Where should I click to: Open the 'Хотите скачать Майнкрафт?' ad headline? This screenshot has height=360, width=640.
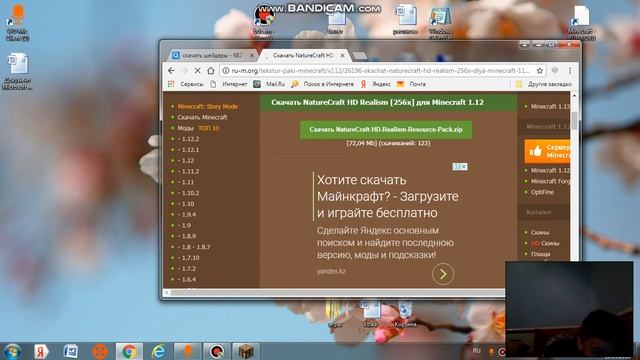pos(387,196)
